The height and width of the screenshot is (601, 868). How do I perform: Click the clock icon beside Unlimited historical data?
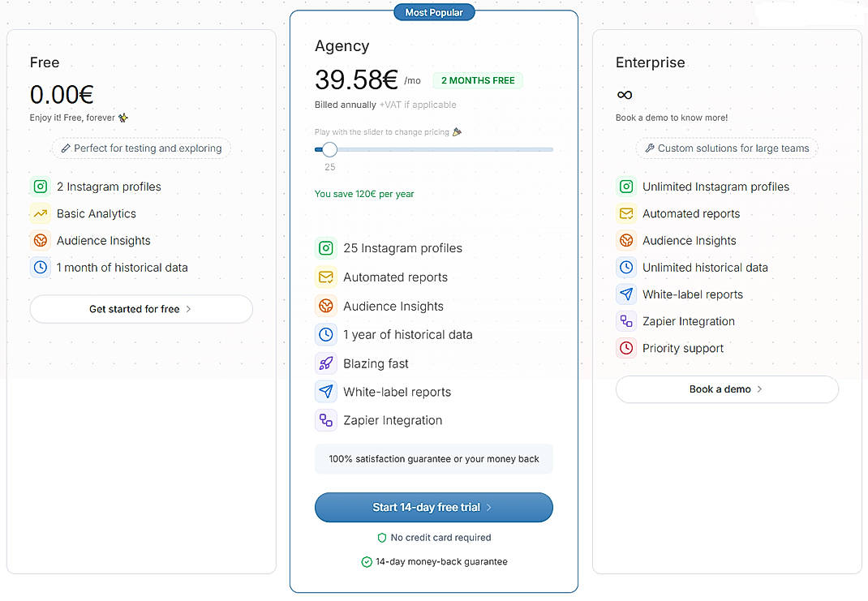(x=626, y=268)
